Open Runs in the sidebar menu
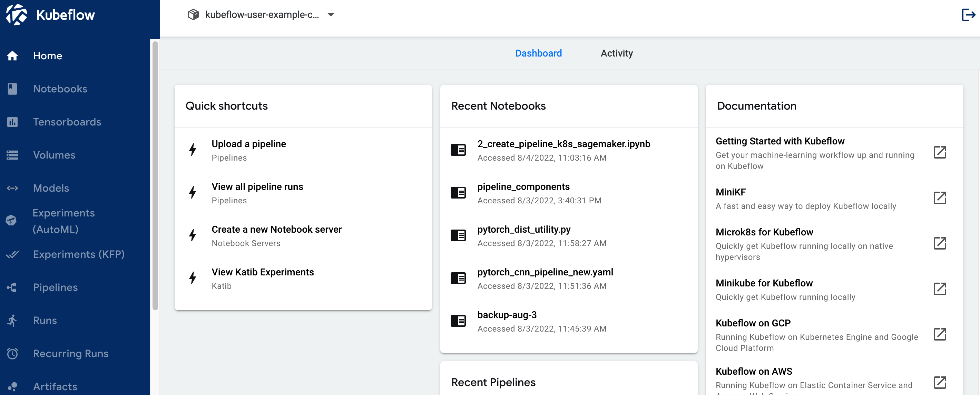The image size is (980, 395). (75, 321)
